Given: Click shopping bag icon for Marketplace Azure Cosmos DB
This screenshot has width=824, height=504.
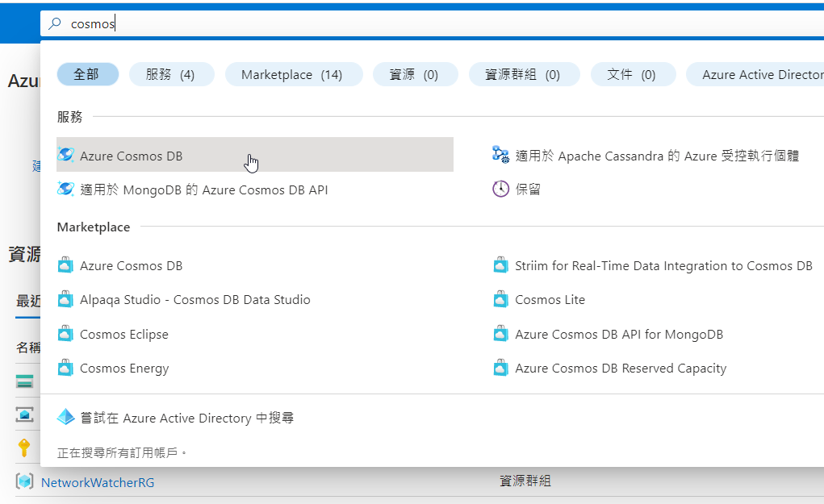Looking at the screenshot, I should click(65, 265).
